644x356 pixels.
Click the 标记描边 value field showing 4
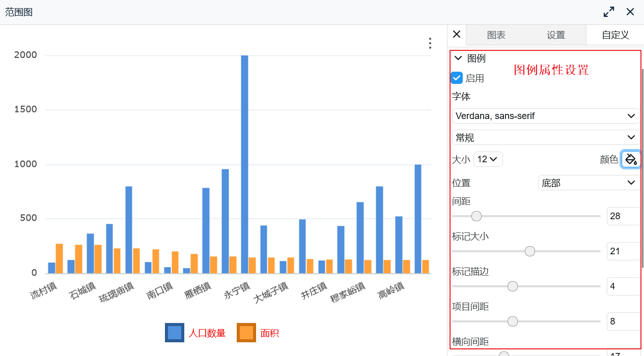(x=623, y=286)
